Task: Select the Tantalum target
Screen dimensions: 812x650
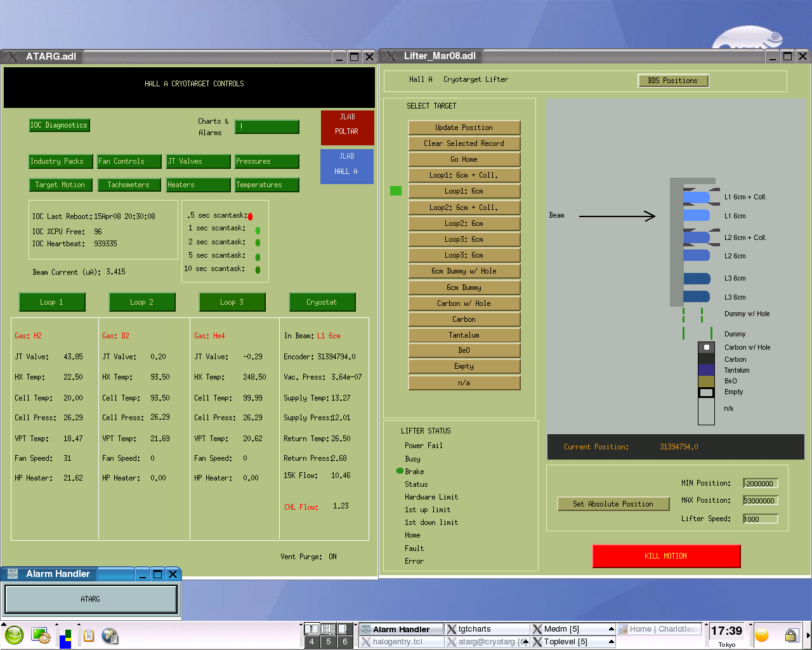Action: click(x=464, y=335)
